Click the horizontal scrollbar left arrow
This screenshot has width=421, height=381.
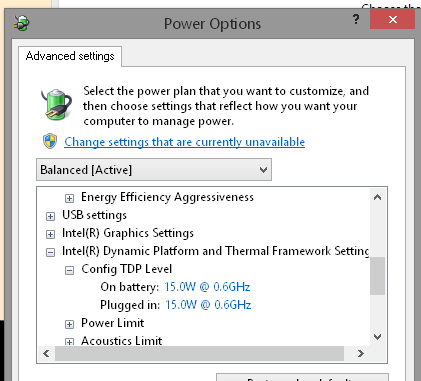click(46, 353)
